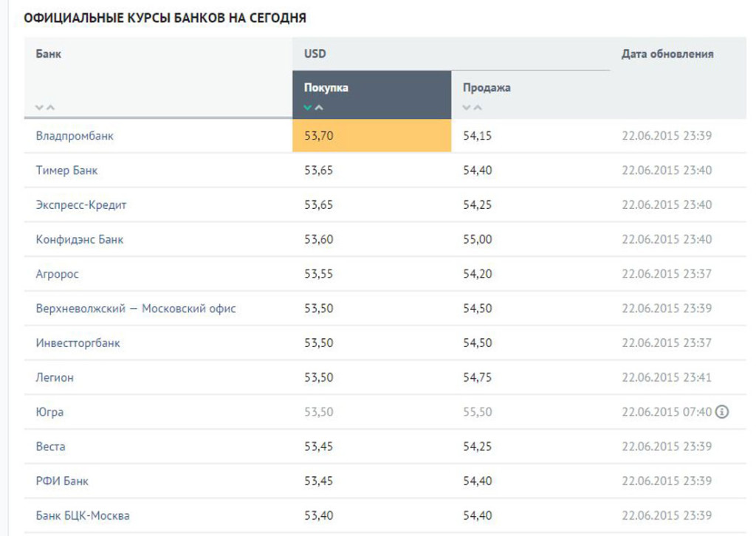Sort Покупка column ascending arrow

pos(319,108)
